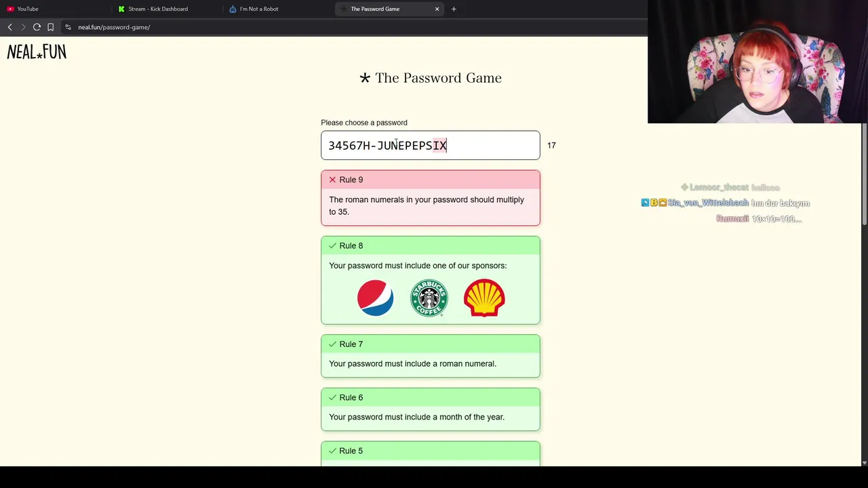Click the checkmark icon on Rule 5

(332, 451)
